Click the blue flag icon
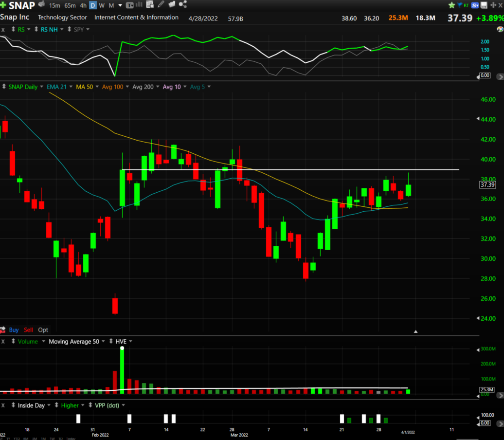Image resolution: width=504 pixels, height=440 pixels. point(460,5)
